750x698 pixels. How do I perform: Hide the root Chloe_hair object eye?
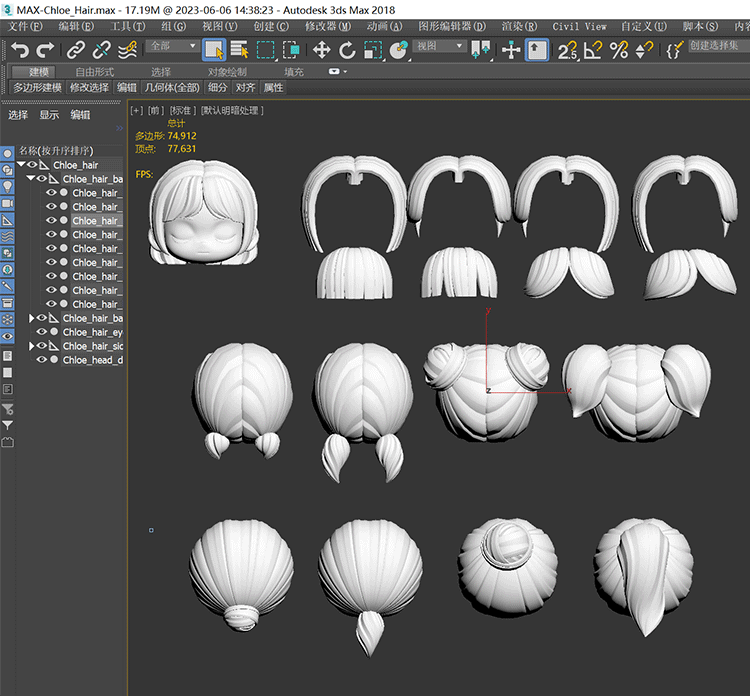[32, 164]
